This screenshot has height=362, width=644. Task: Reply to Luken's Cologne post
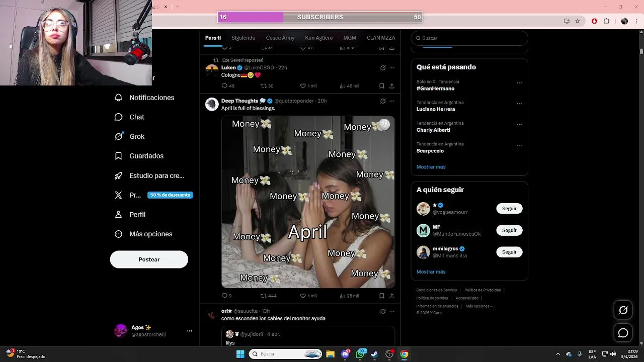pos(228,86)
